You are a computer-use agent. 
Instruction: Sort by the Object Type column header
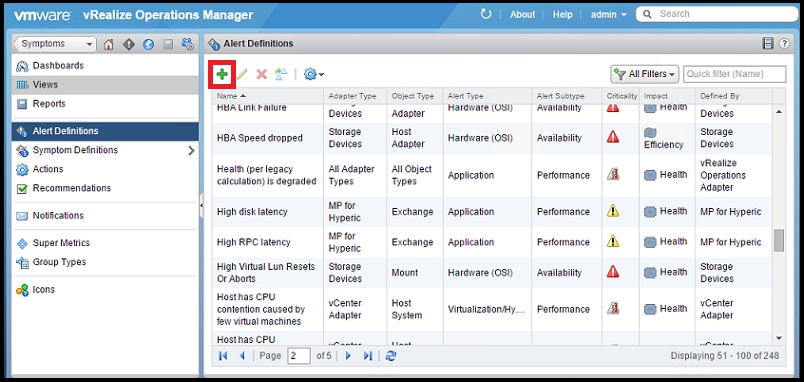pyautogui.click(x=415, y=96)
